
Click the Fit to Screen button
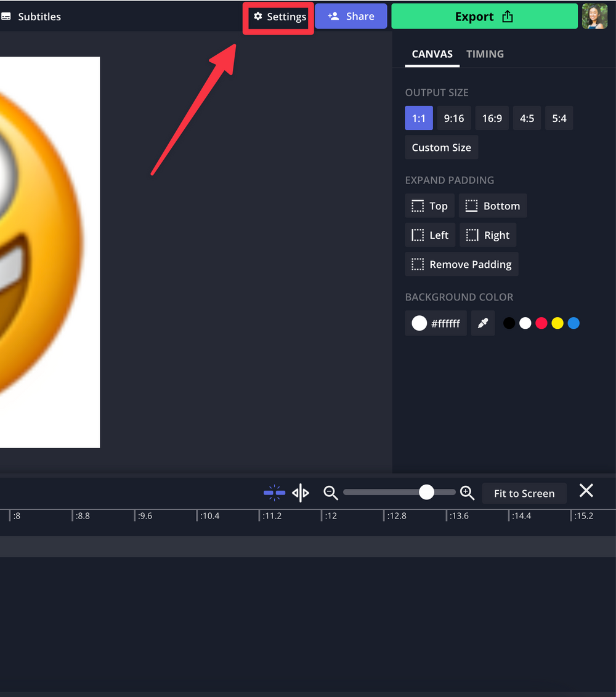point(524,493)
